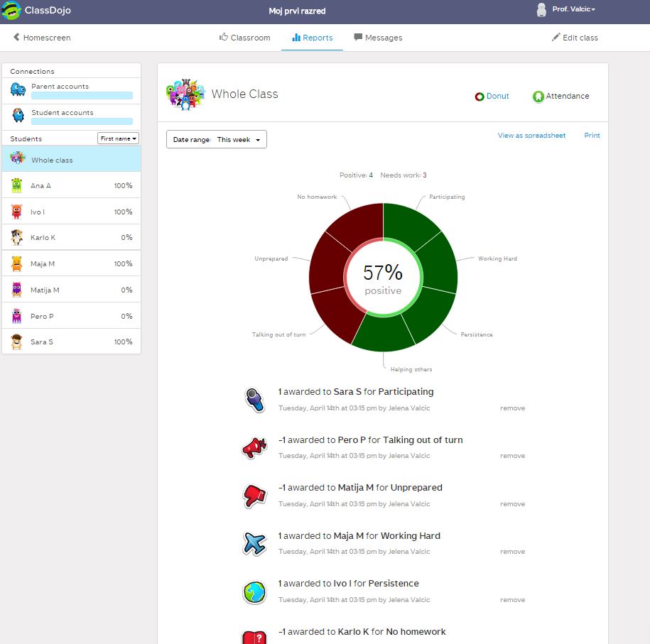Open the Date range dropdown
The image size is (650, 644).
[217, 140]
